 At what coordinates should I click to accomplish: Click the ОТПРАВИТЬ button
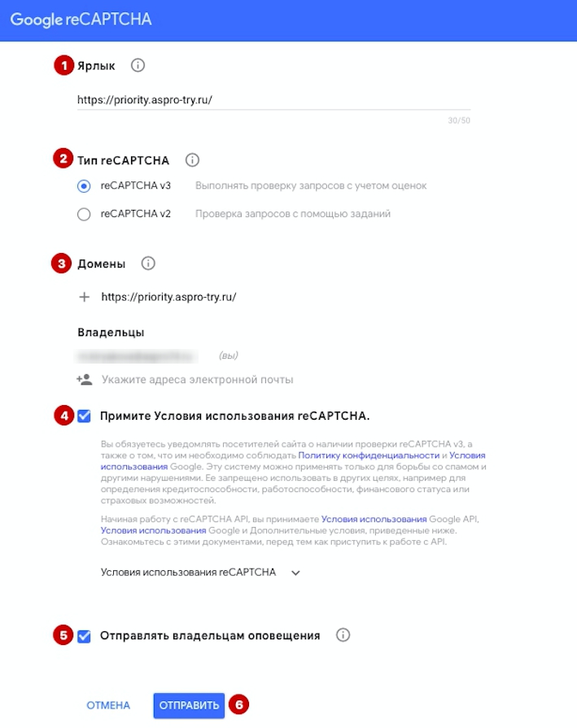click(x=189, y=706)
